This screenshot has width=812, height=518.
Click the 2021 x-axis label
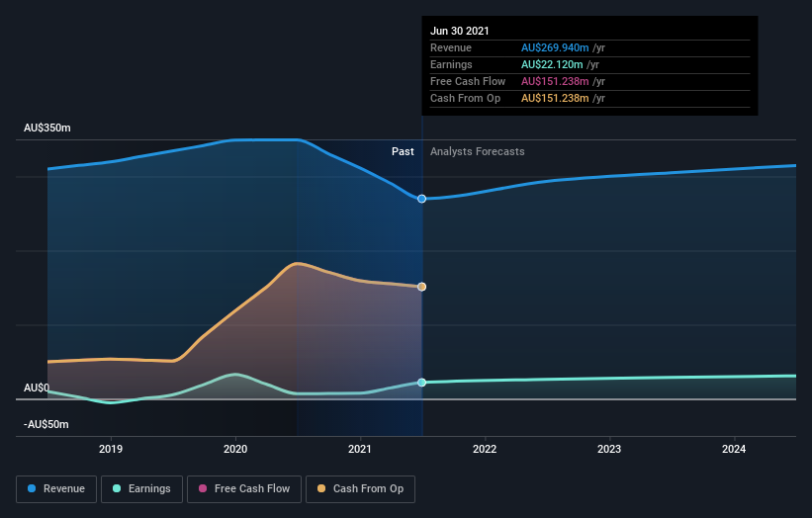click(x=360, y=449)
